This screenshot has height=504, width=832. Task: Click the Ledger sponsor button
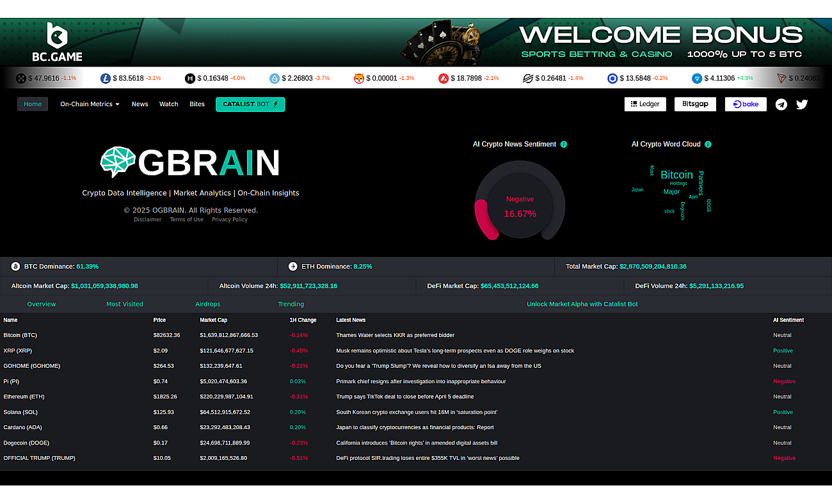click(x=645, y=104)
